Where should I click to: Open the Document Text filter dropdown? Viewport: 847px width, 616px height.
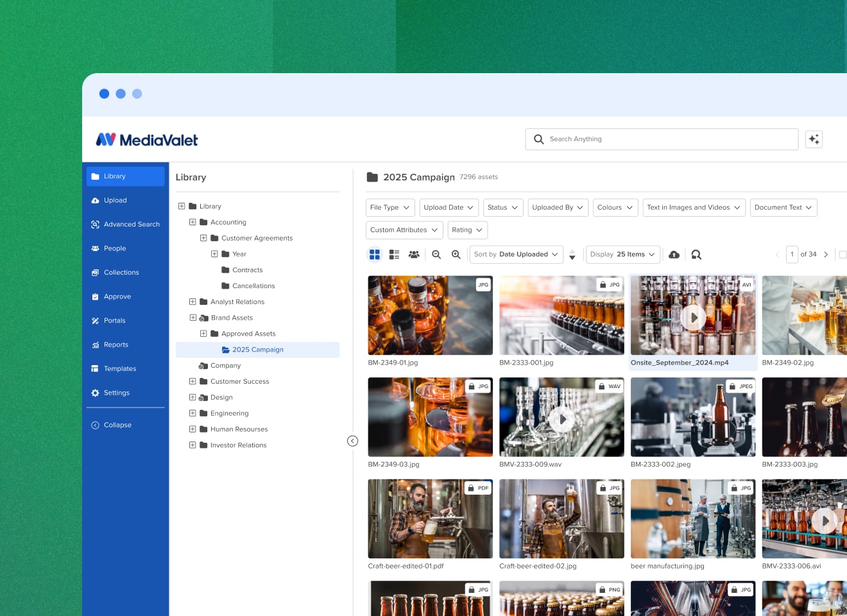(x=783, y=208)
